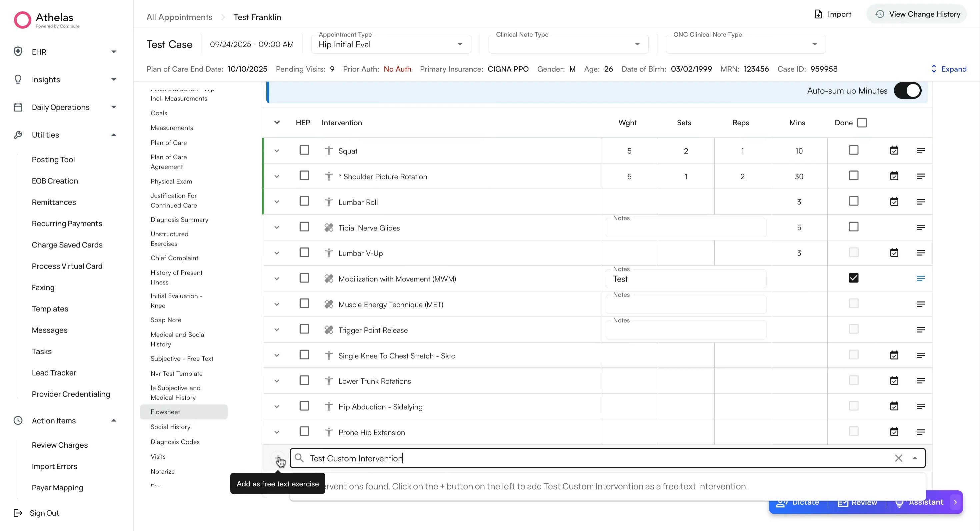Click the Sign Out icon
980x531 pixels.
coord(18,513)
